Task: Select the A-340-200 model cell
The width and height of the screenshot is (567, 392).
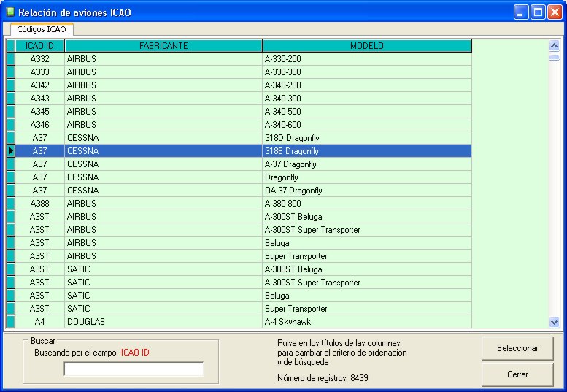Action: click(x=367, y=85)
